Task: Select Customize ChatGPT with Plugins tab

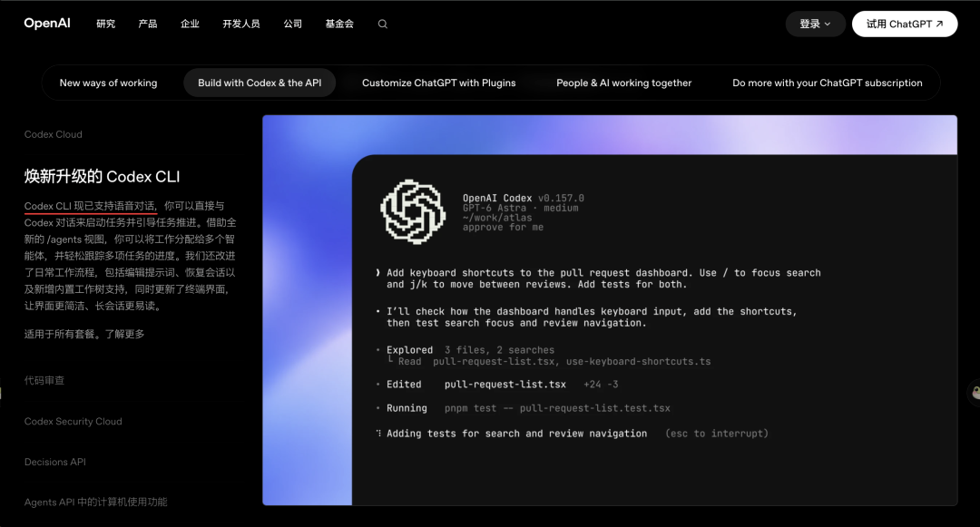Action: (x=439, y=83)
